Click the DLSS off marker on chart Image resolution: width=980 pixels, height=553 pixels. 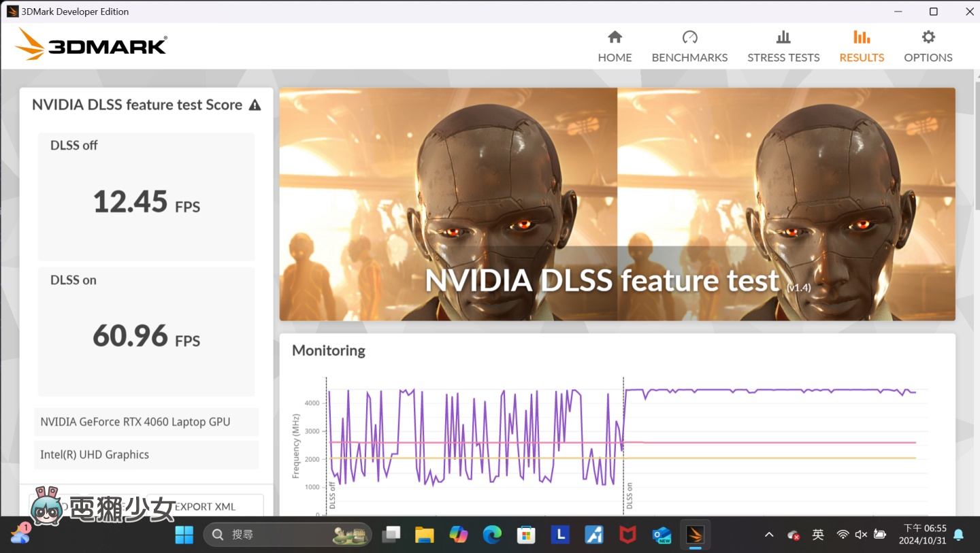[332, 495]
